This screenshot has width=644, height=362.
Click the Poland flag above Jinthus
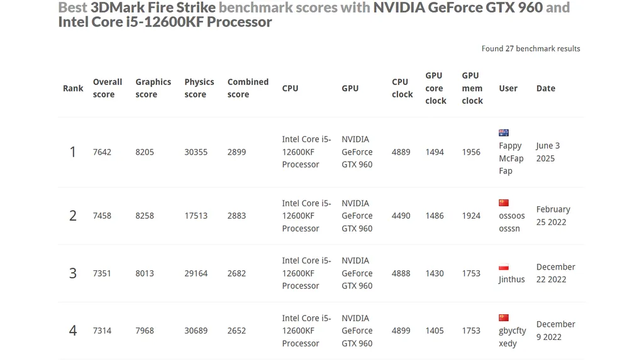(x=504, y=267)
